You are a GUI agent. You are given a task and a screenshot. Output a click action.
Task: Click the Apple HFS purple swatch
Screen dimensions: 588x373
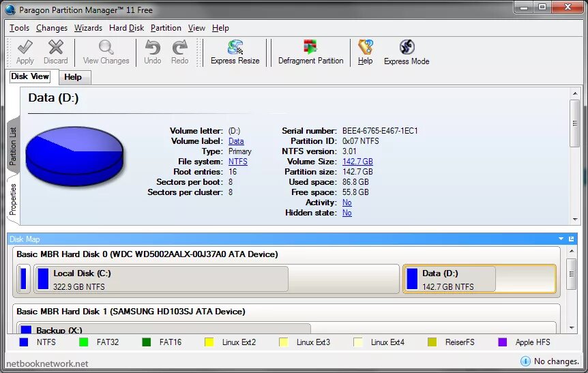click(502, 342)
